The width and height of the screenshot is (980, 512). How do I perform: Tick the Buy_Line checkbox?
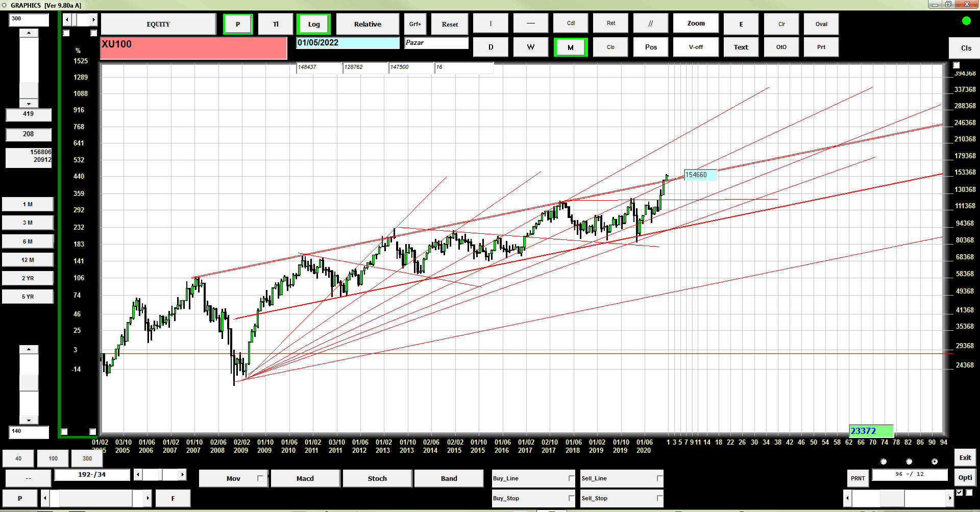tap(571, 478)
